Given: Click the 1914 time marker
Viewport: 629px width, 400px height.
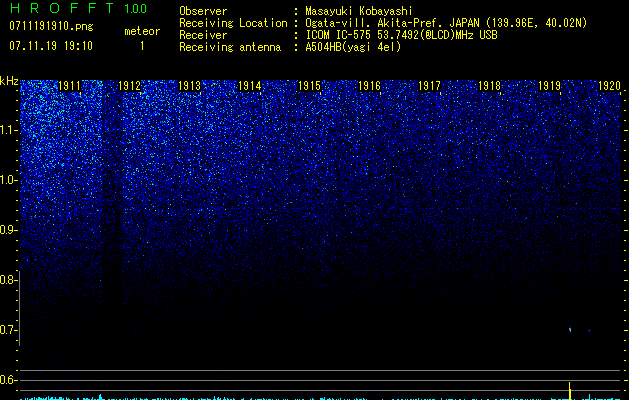Looking at the screenshot, I should pyautogui.click(x=250, y=86).
